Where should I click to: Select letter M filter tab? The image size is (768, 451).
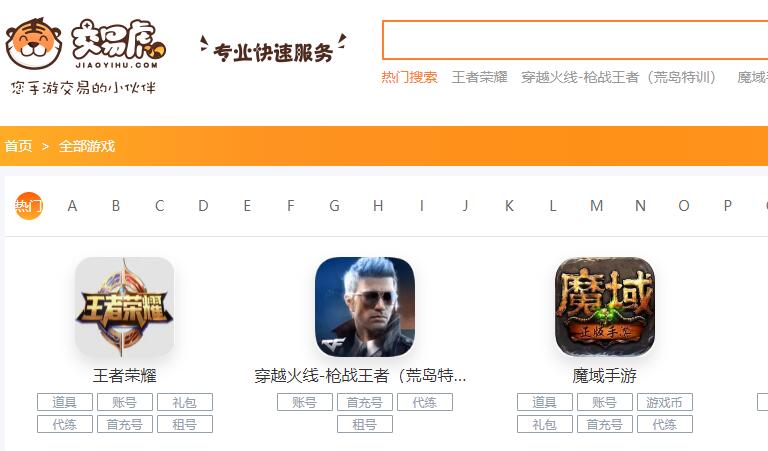pos(596,206)
